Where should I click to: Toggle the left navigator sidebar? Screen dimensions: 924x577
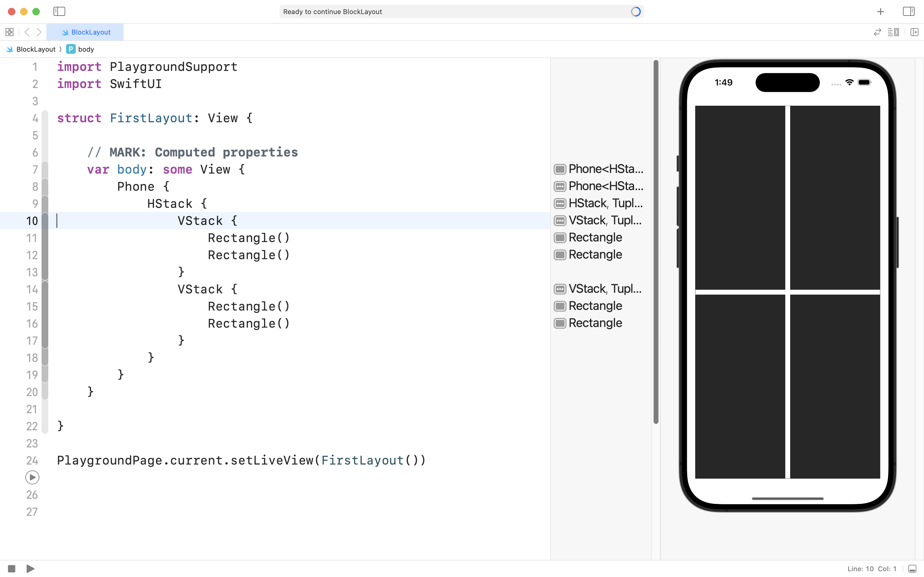pos(59,11)
